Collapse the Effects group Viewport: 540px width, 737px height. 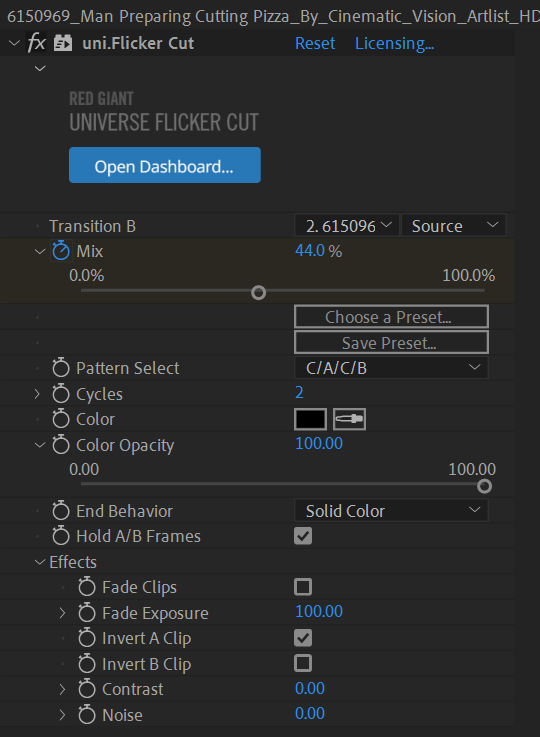point(40,562)
